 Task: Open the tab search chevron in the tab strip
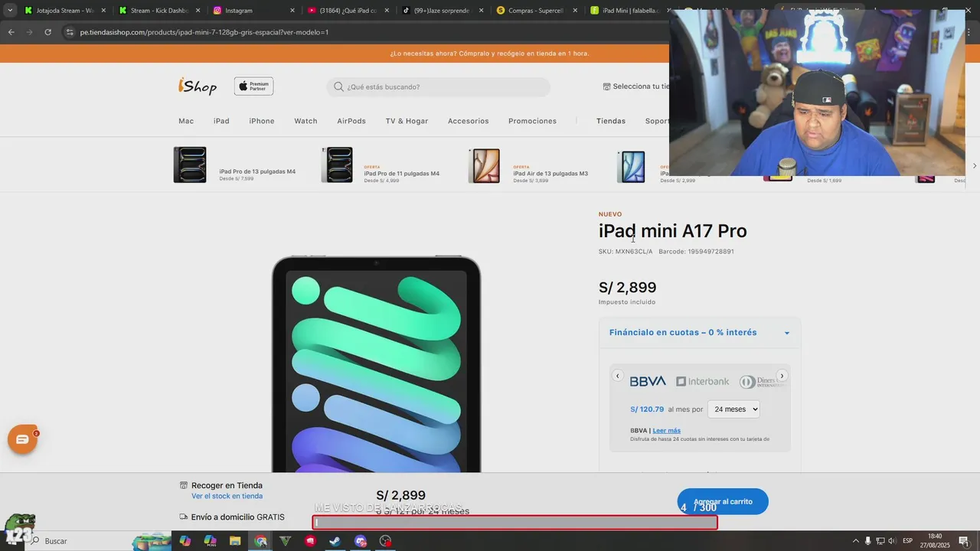[10, 11]
